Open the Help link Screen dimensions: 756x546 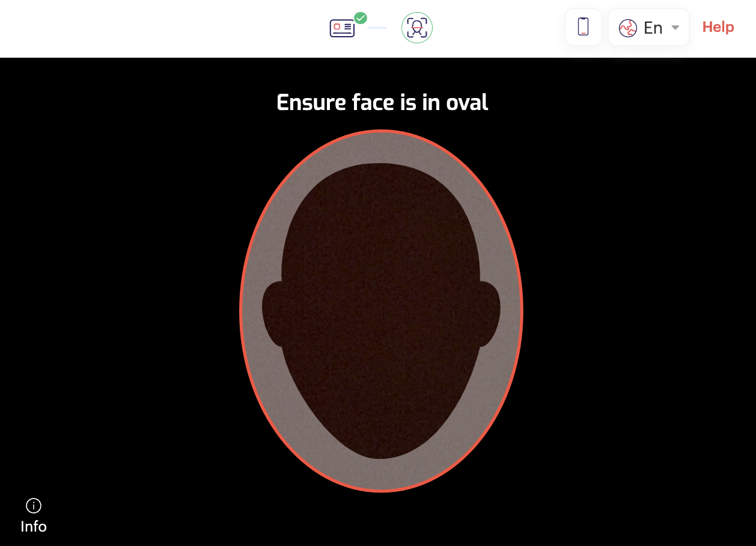click(718, 27)
